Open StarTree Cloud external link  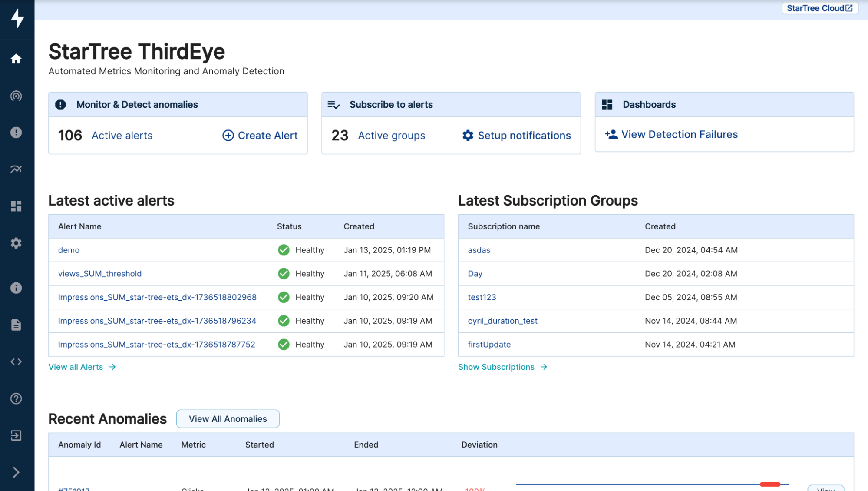[819, 8]
